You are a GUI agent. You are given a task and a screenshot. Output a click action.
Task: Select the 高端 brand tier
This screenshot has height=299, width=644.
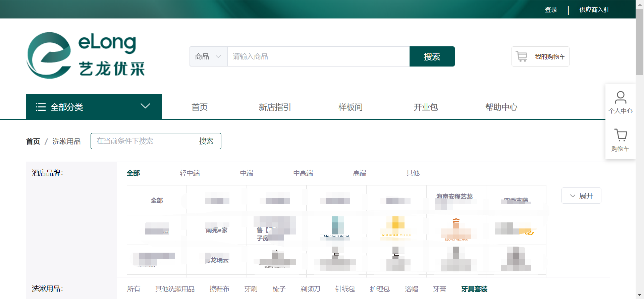click(x=360, y=173)
